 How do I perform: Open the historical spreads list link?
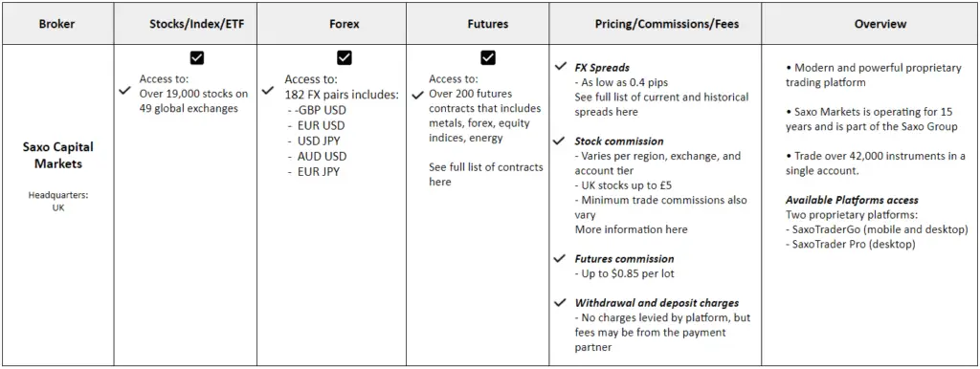click(661, 104)
